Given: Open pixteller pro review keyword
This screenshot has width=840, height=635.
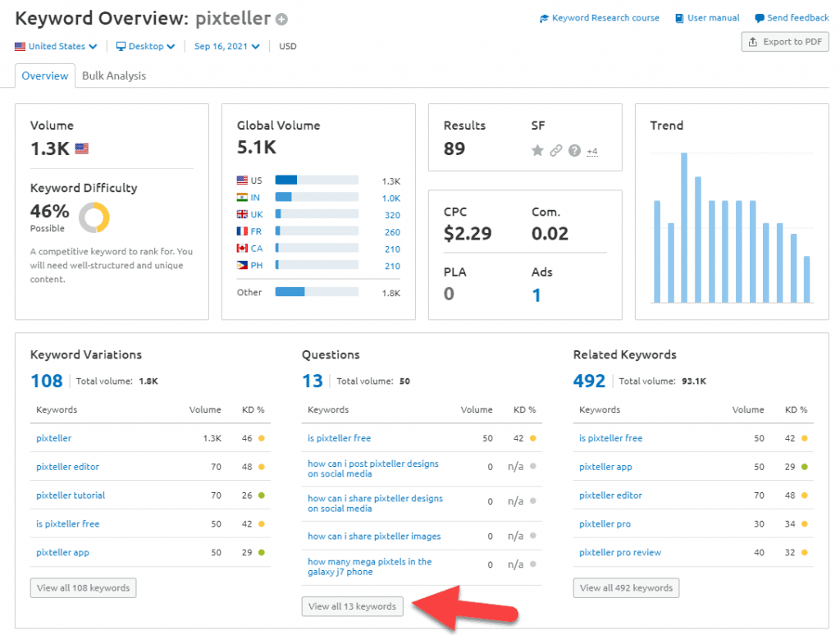Looking at the screenshot, I should (620, 552).
